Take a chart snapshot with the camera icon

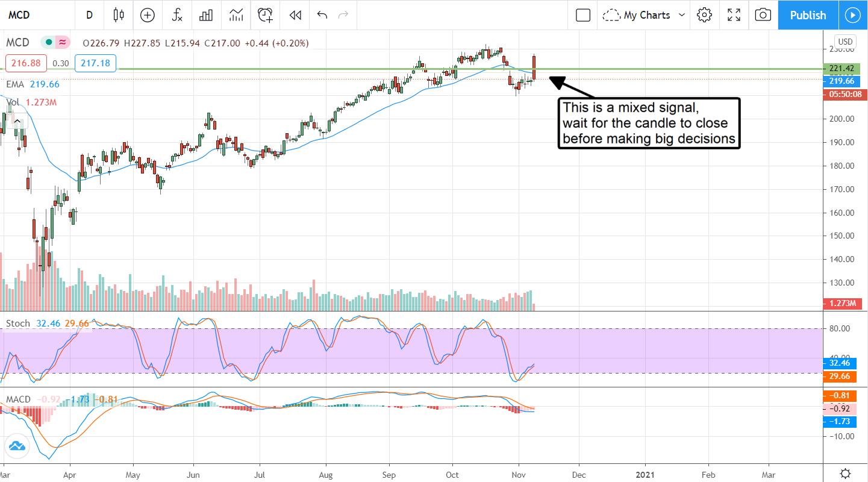point(763,15)
